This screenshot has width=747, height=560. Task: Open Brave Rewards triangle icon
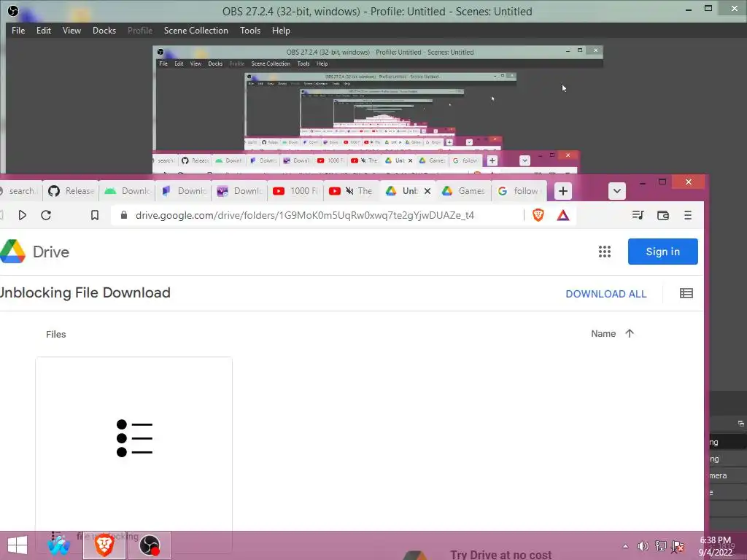pyautogui.click(x=563, y=215)
